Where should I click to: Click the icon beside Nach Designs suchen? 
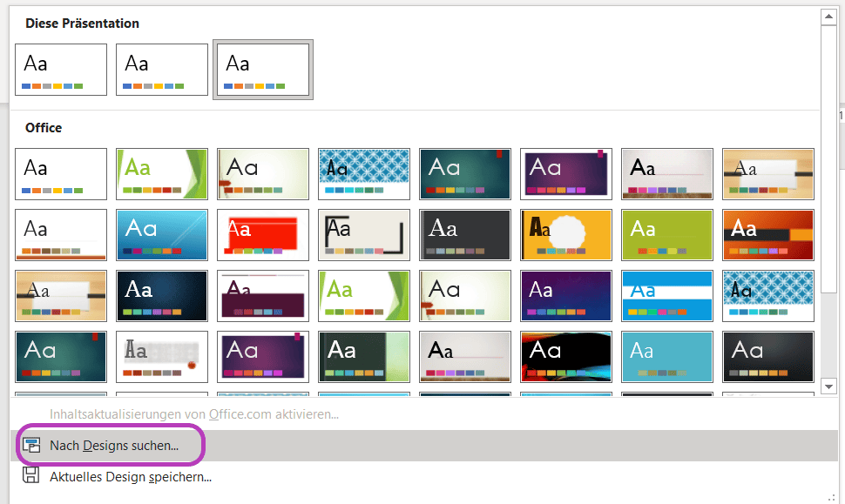point(31,446)
